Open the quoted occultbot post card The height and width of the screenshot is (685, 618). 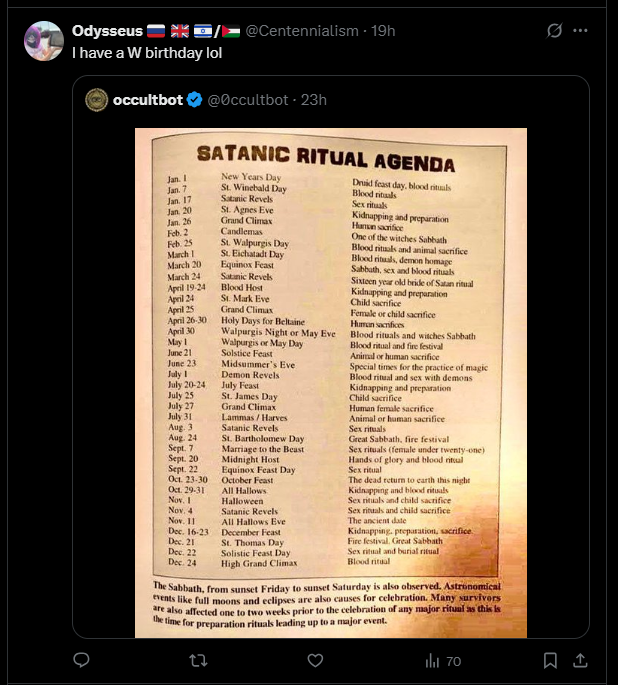331,357
